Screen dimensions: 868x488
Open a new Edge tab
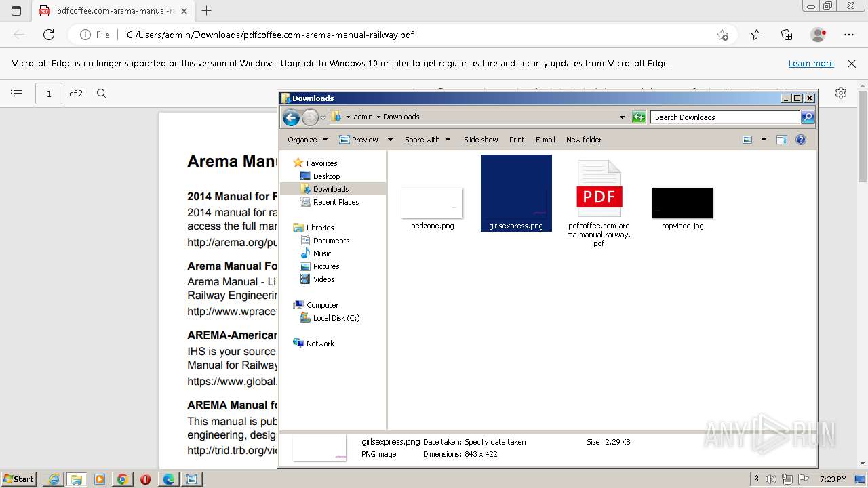[207, 11]
